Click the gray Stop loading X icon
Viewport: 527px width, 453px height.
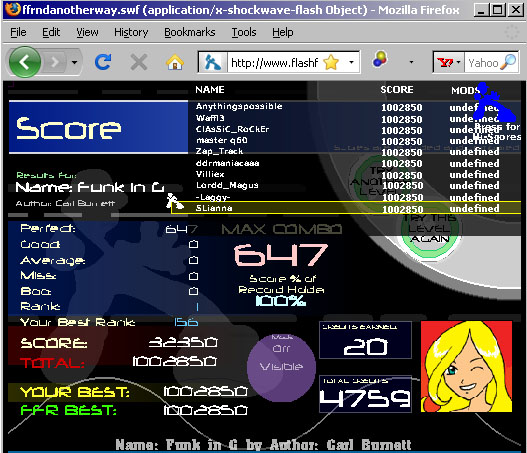pyautogui.click(x=139, y=62)
